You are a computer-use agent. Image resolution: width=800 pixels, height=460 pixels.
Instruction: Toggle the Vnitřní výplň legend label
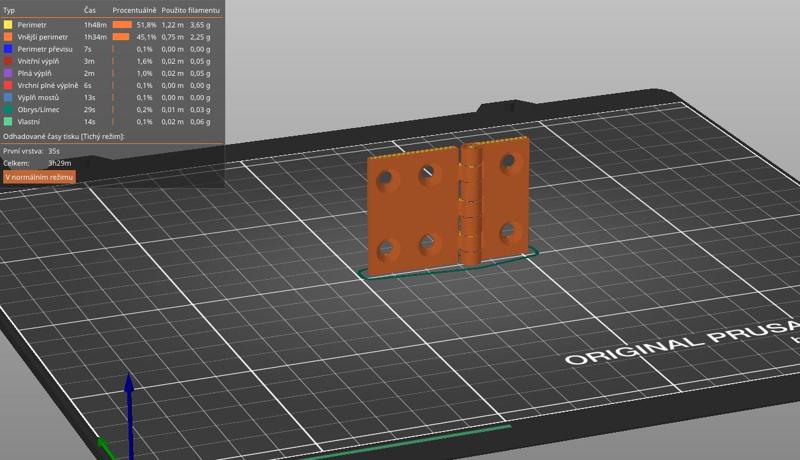point(38,61)
